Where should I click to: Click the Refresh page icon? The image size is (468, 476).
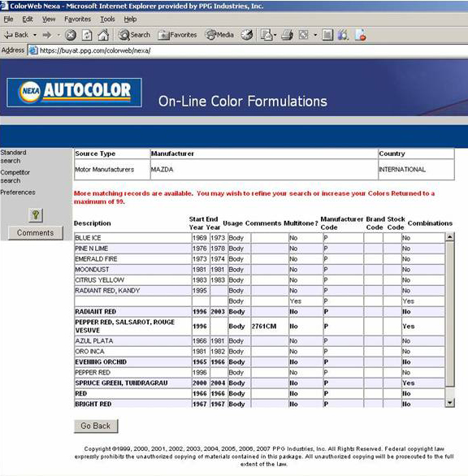[87, 35]
